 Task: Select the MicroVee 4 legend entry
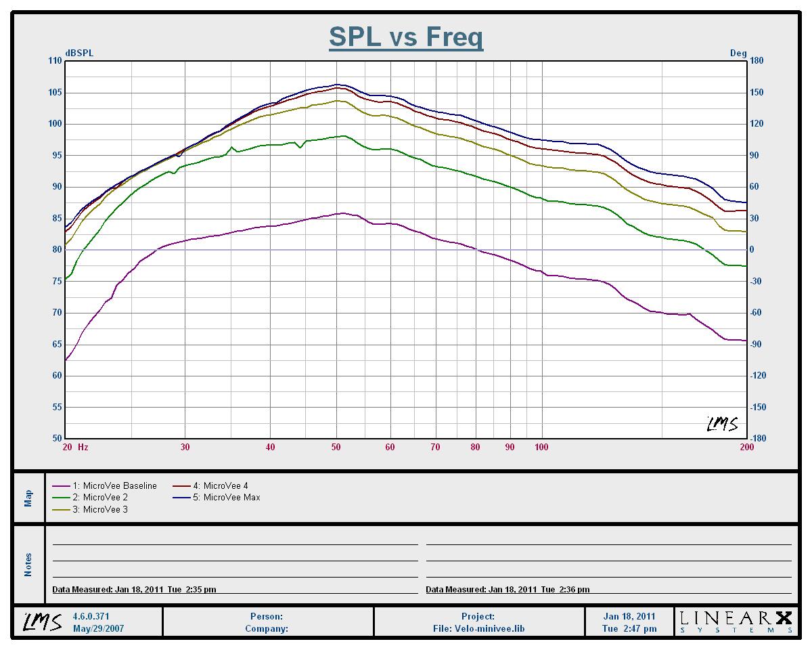pyautogui.click(x=221, y=485)
